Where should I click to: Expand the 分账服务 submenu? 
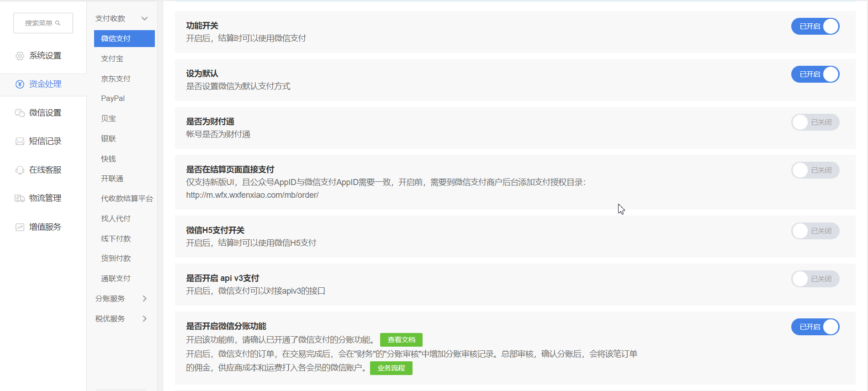point(144,299)
